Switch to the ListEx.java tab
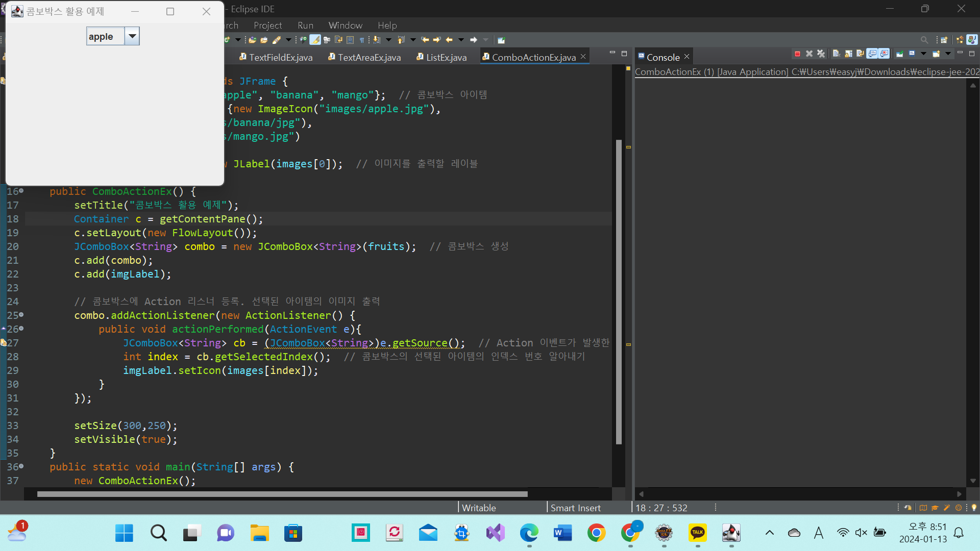The width and height of the screenshot is (980, 551). coord(446,57)
